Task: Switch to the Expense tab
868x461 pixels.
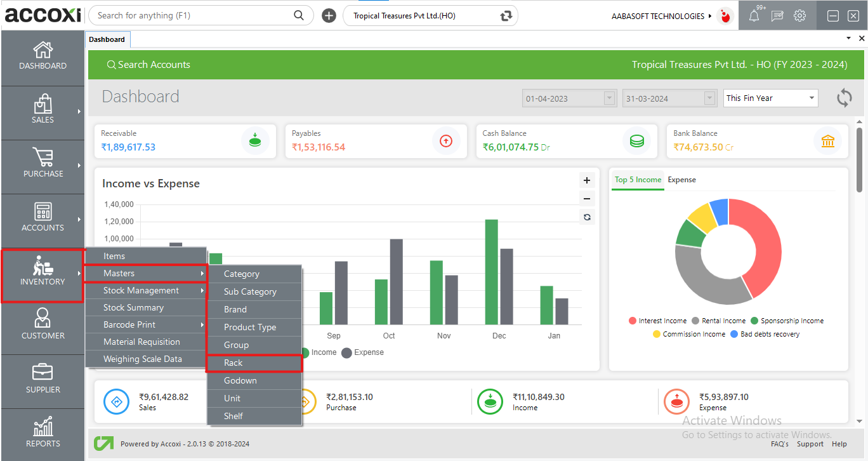Action: [681, 180]
